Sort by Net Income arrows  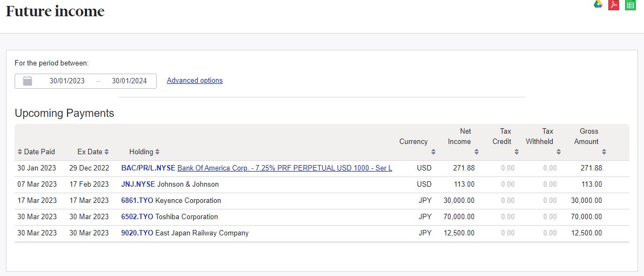pos(477,152)
